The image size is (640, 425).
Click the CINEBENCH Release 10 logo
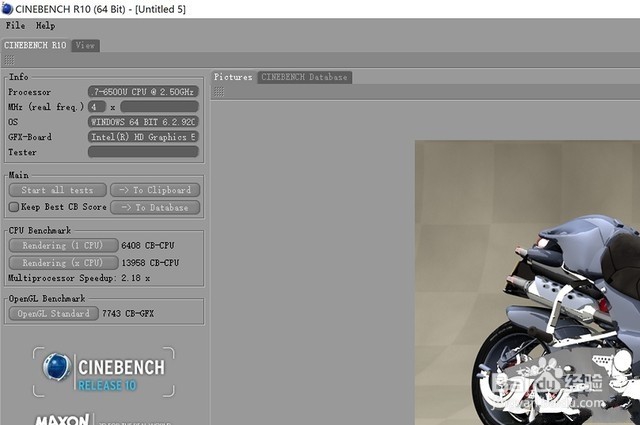click(x=104, y=372)
